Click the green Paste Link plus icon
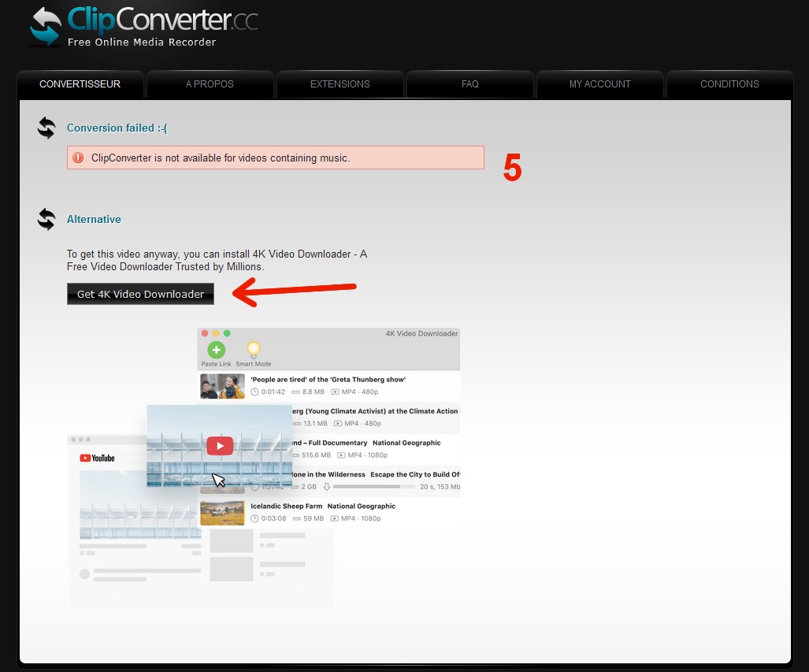The width and height of the screenshot is (809, 672). (216, 350)
